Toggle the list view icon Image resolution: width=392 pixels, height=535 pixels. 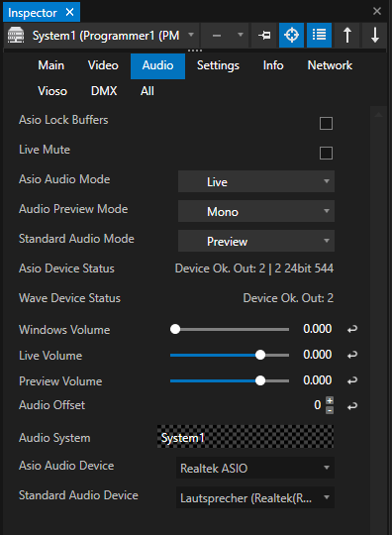[319, 35]
